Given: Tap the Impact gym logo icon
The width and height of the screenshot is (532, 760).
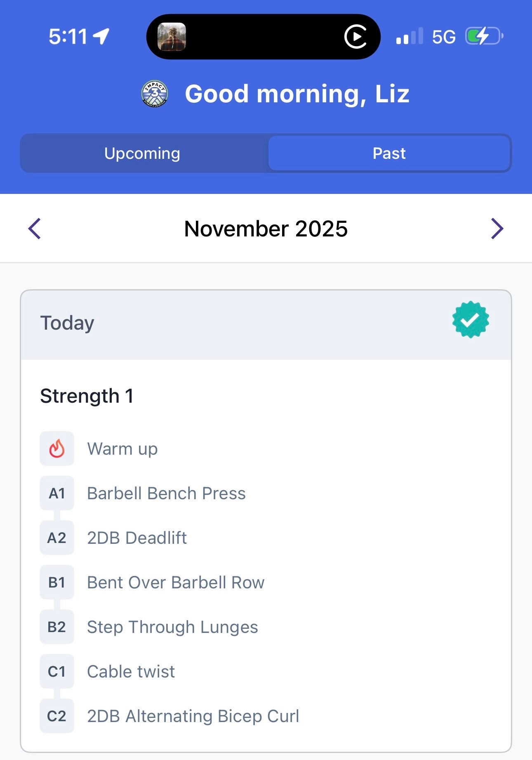Looking at the screenshot, I should 155,94.
